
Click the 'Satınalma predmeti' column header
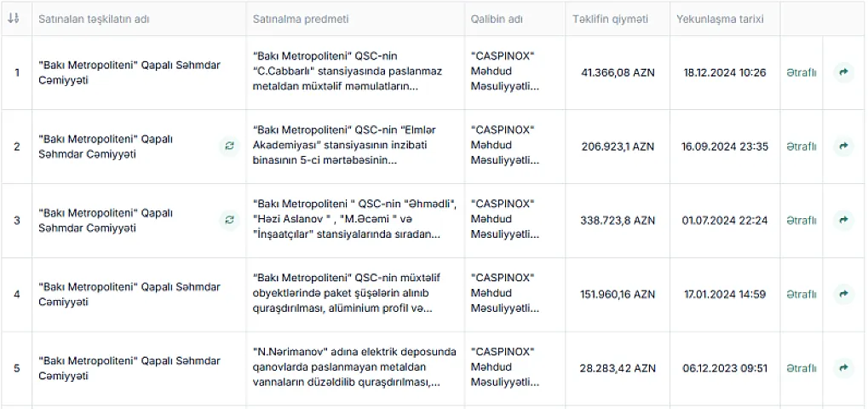pos(301,19)
